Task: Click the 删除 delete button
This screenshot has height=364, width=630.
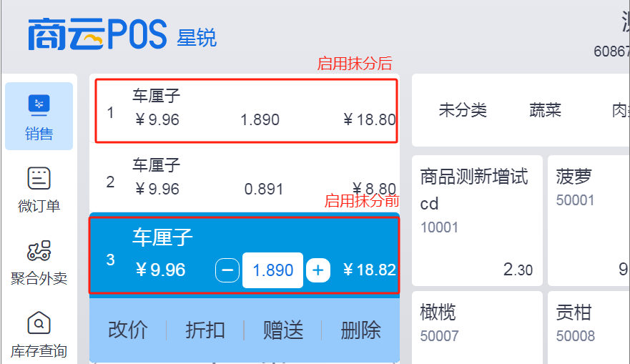Action: pos(360,330)
